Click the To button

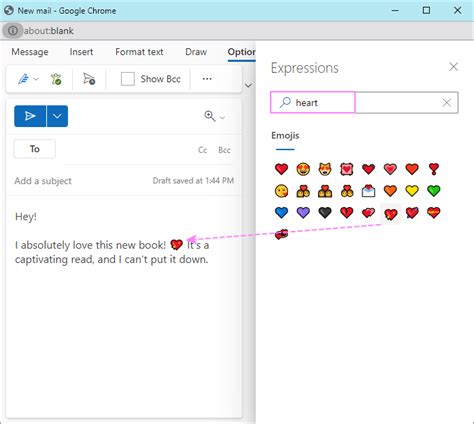pos(35,149)
